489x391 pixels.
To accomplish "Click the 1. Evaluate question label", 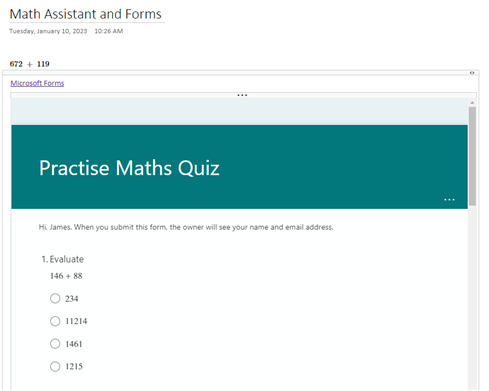I will pos(63,259).
